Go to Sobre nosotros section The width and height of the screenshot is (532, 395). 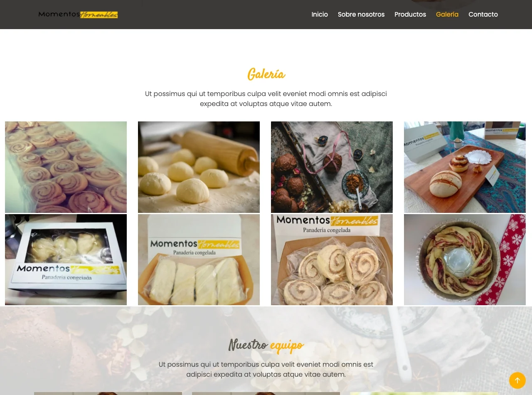[x=361, y=15]
